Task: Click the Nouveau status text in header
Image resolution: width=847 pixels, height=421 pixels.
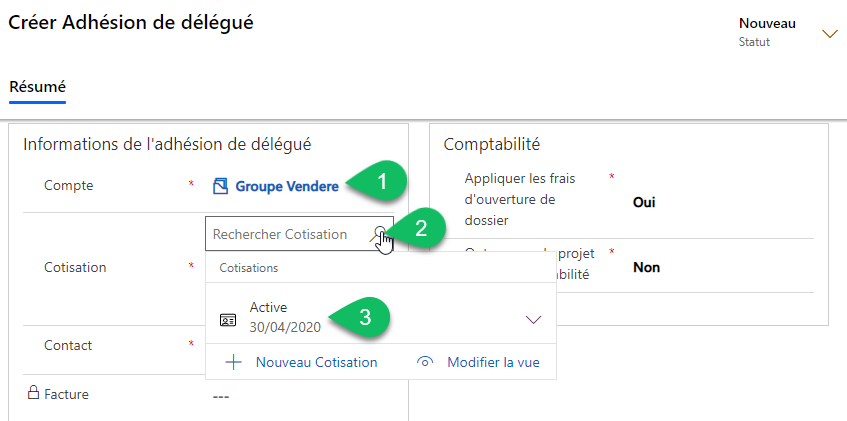Action: click(x=767, y=23)
